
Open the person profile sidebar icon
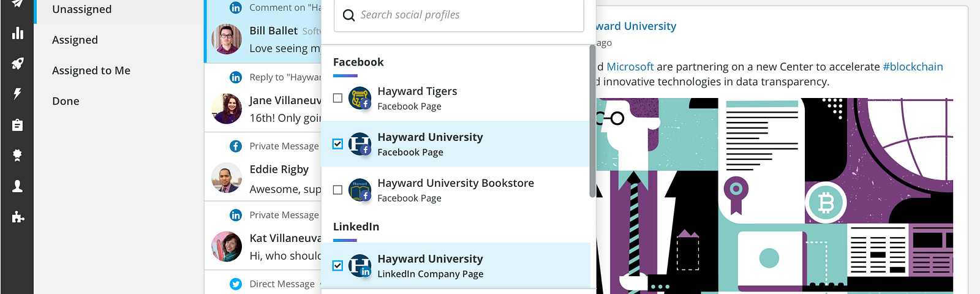[18, 186]
